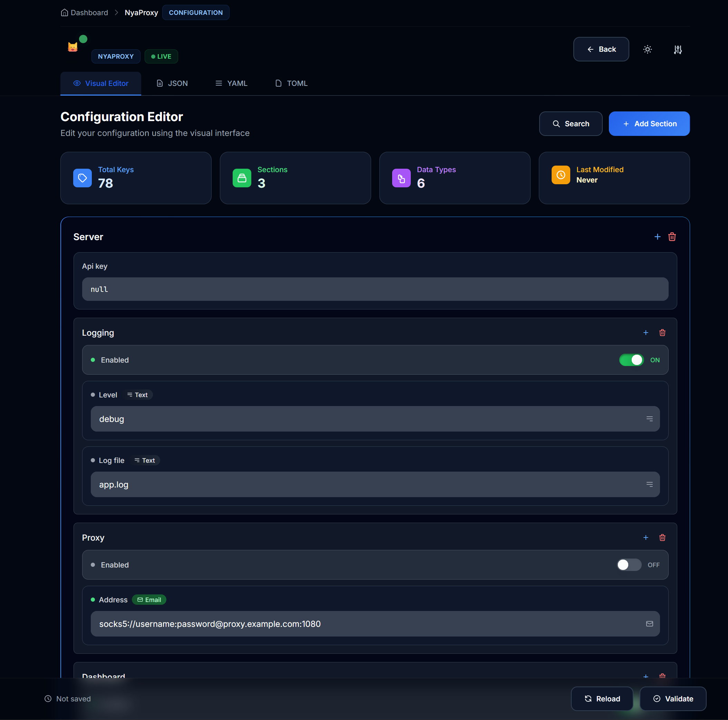Switch to the JSON tab

(172, 83)
